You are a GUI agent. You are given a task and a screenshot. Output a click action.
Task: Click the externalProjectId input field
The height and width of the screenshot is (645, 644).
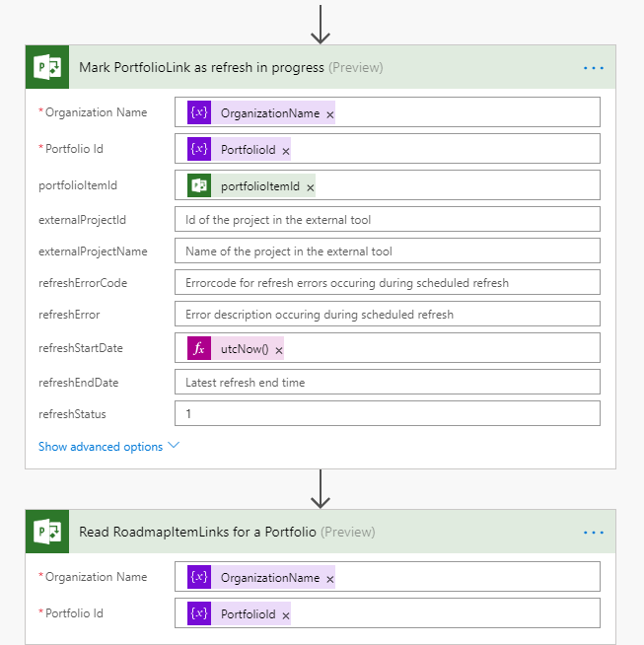point(387,220)
